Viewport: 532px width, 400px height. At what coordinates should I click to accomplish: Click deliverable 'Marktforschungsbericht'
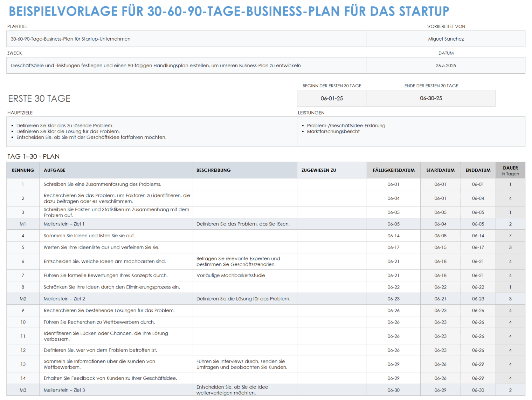coord(333,131)
